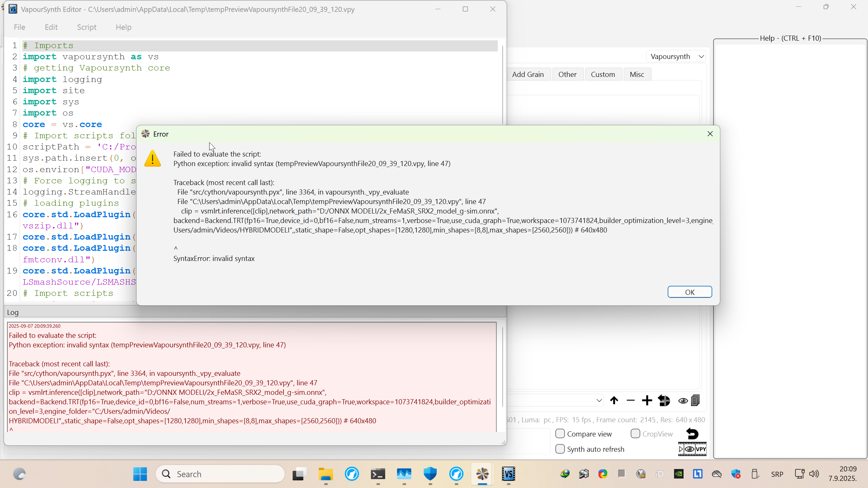Click the OneDrive cloud tray icon
Image resolution: width=868 pixels, height=488 pixels.
coord(717,474)
